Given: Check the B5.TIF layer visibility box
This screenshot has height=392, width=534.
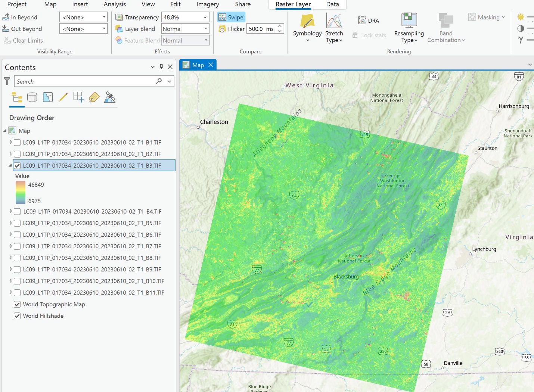Looking at the screenshot, I should [x=17, y=223].
